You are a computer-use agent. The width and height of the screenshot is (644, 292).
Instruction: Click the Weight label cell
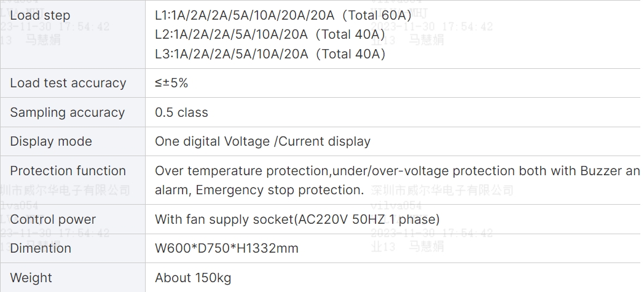(x=73, y=278)
